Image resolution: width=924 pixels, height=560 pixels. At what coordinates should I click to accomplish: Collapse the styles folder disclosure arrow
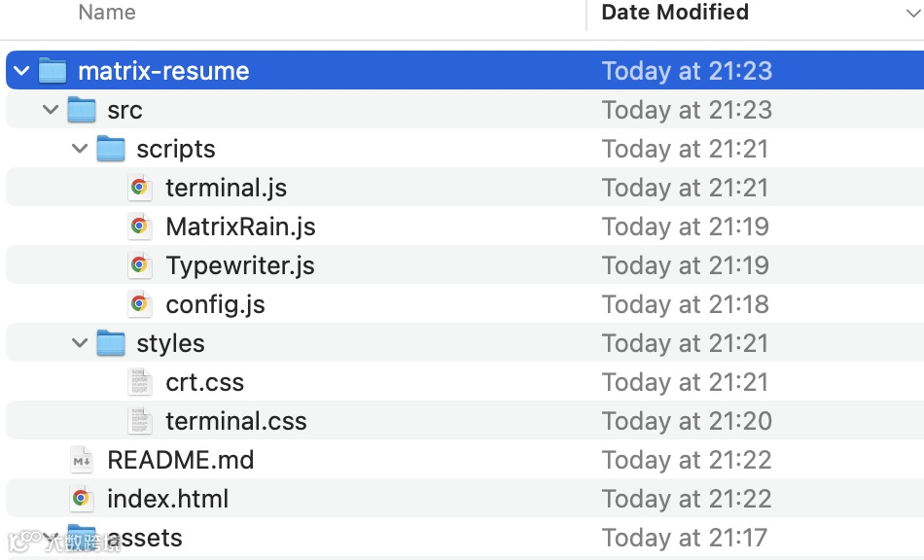pyautogui.click(x=80, y=343)
